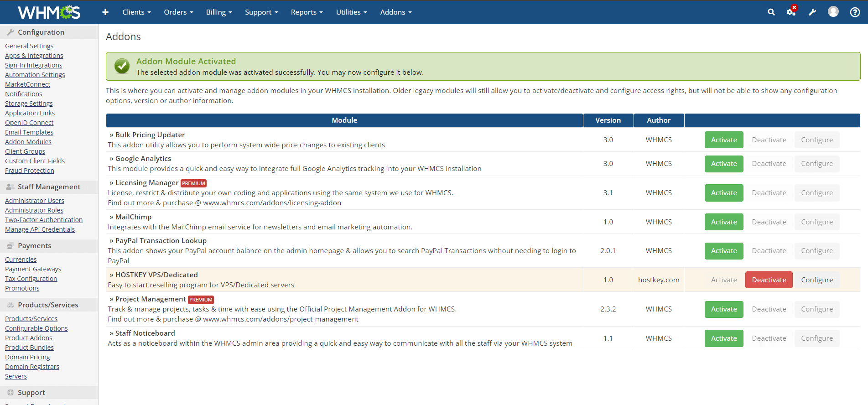The image size is (868, 405).
Task: Expand the Billing dropdown menu
Action: click(x=219, y=12)
